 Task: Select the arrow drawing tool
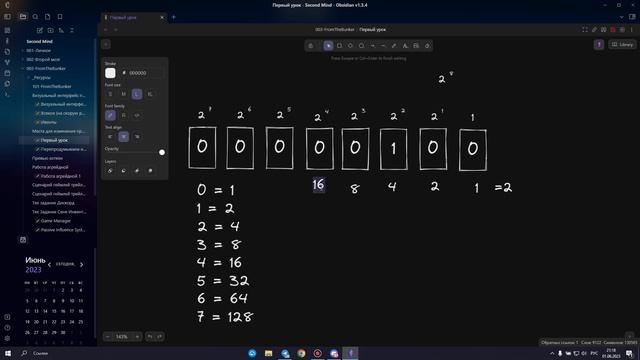pos(372,46)
